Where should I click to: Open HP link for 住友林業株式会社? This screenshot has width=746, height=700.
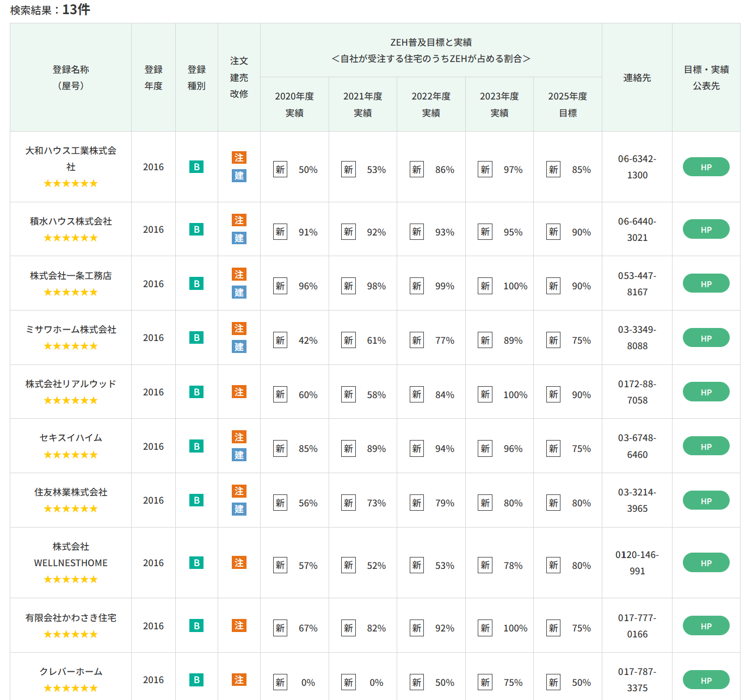(x=706, y=500)
